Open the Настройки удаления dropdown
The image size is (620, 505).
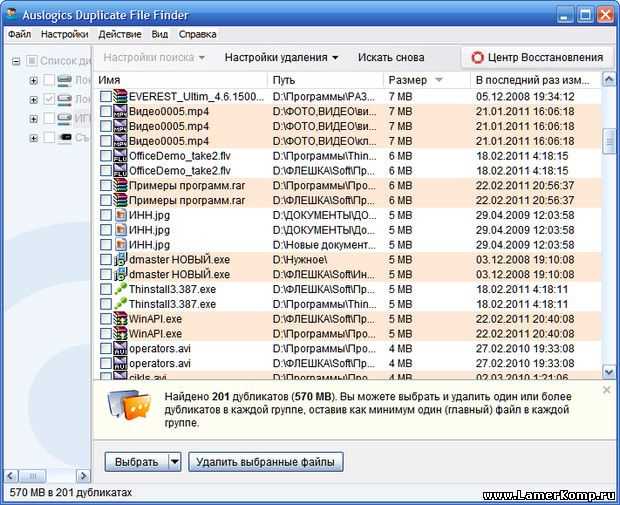tap(281, 58)
